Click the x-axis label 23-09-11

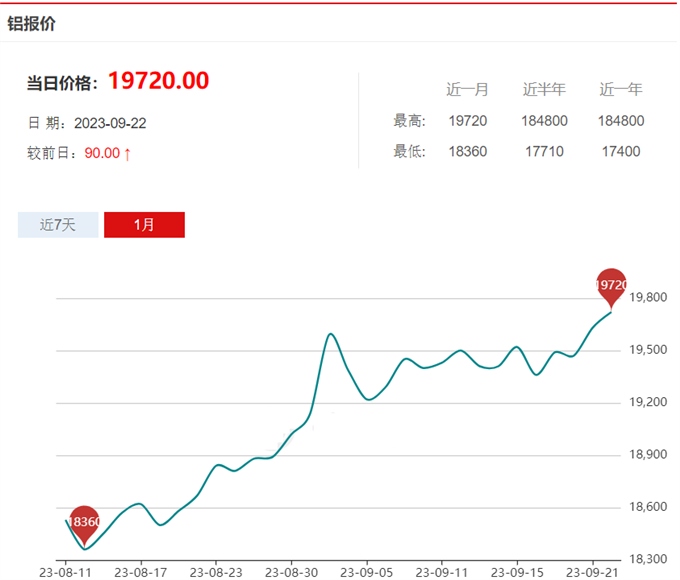point(442,573)
